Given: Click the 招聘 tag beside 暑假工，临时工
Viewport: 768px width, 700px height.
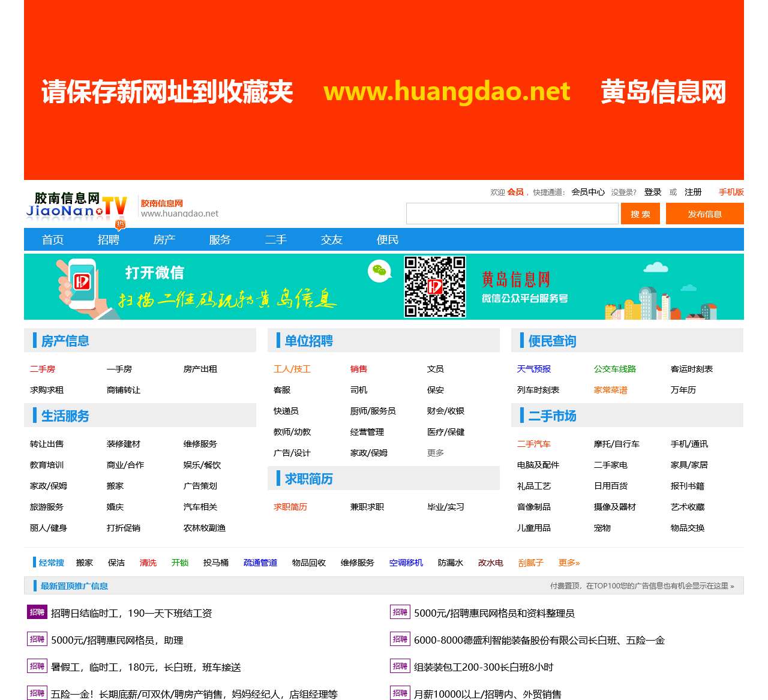Looking at the screenshot, I should click(x=37, y=666).
